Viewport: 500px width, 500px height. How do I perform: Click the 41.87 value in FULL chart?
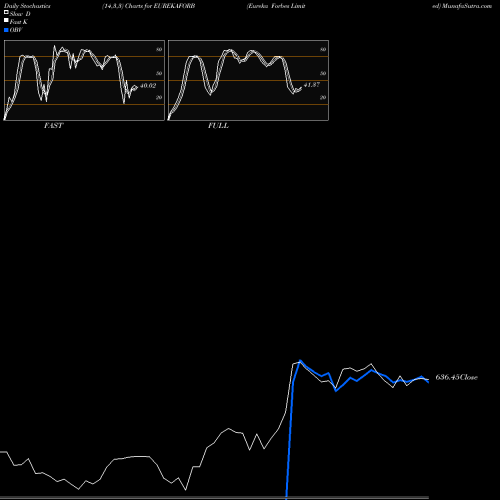312,85
